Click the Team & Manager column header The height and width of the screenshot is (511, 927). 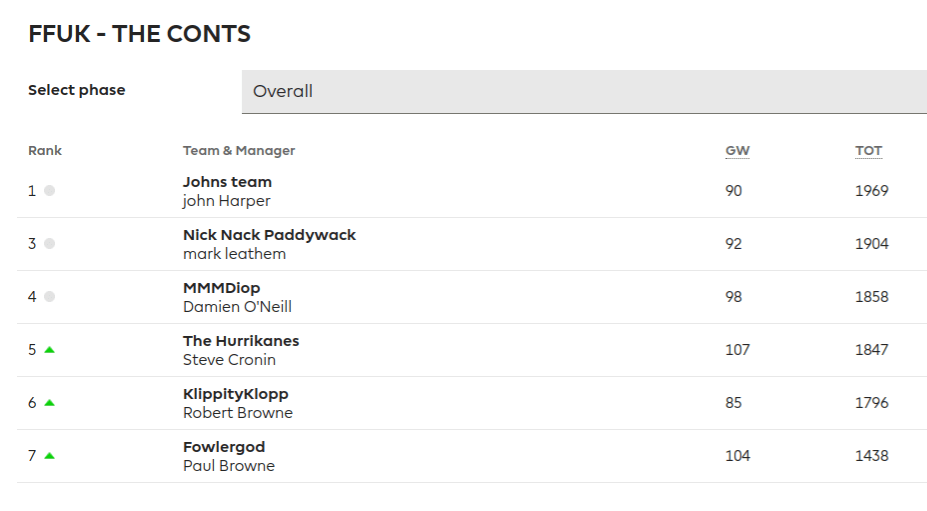pos(239,151)
